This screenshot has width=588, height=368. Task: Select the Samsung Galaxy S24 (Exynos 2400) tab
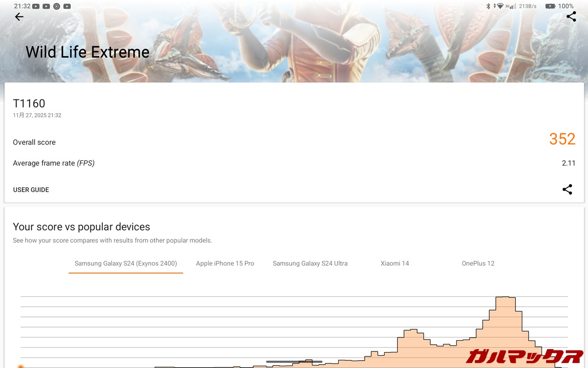(126, 264)
